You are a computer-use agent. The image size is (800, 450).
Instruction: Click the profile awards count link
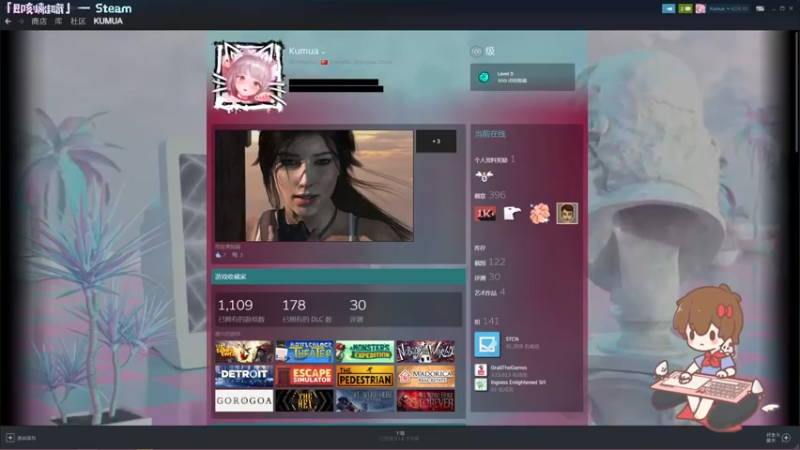click(x=494, y=160)
